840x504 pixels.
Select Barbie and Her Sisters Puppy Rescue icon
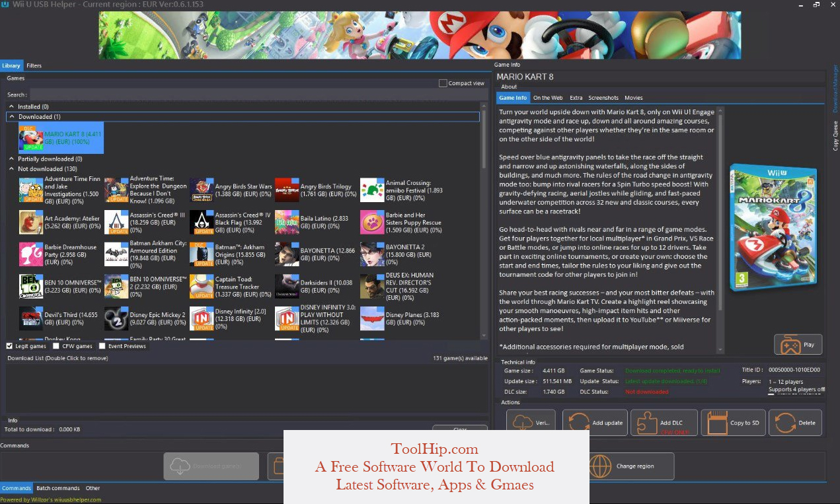pyautogui.click(x=372, y=223)
